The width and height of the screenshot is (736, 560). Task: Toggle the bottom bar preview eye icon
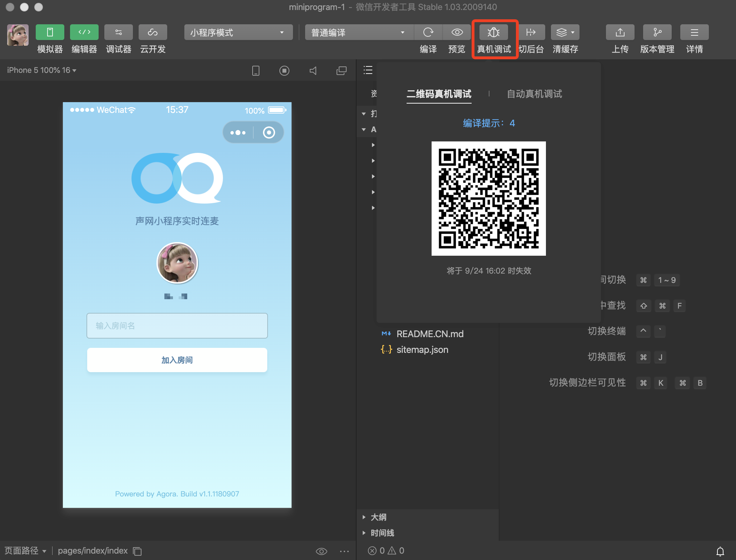pyautogui.click(x=322, y=551)
